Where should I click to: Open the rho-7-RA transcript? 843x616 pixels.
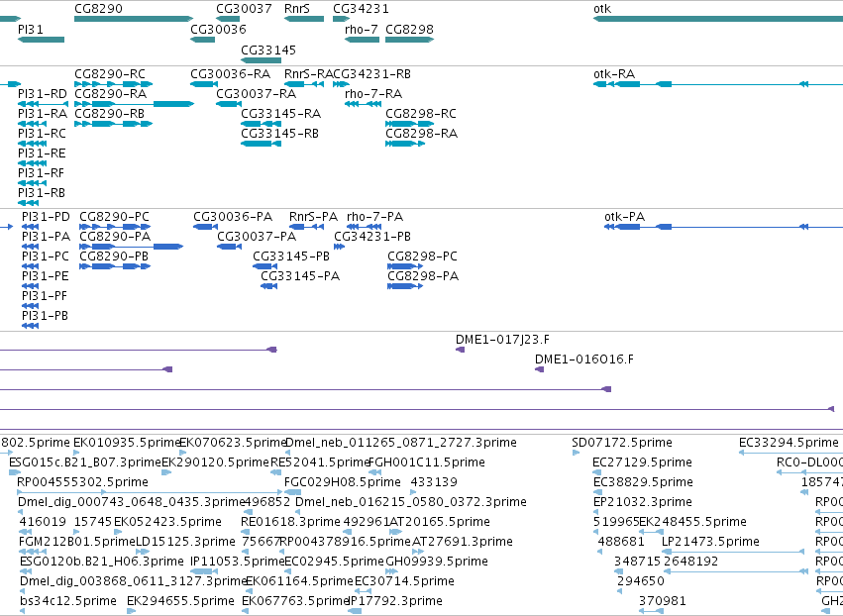pyautogui.click(x=373, y=93)
